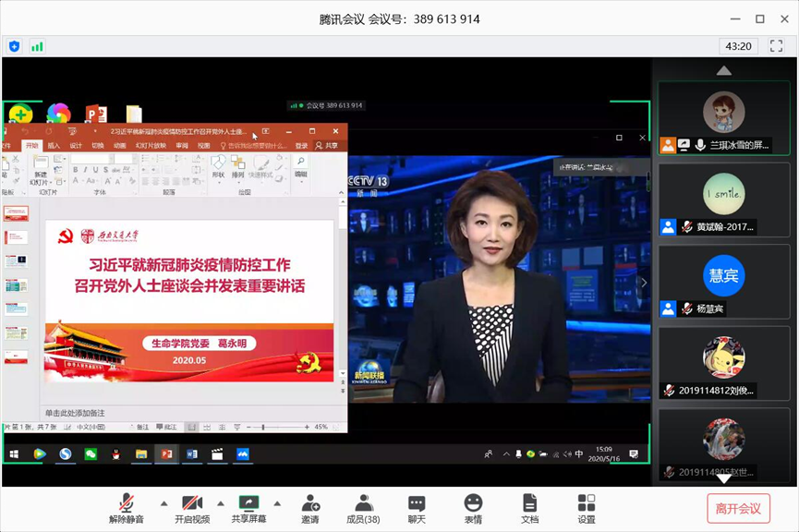The height and width of the screenshot is (532, 799).
Task: Toggle the fullscreen icon next to timer
Action: [776, 46]
